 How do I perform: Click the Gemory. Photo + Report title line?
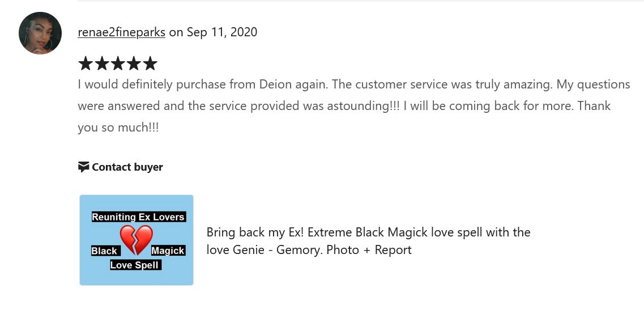point(309,249)
